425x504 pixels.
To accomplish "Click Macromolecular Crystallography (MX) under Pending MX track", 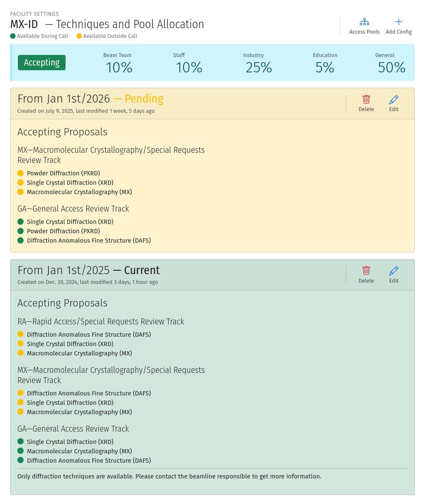I will pos(79,192).
